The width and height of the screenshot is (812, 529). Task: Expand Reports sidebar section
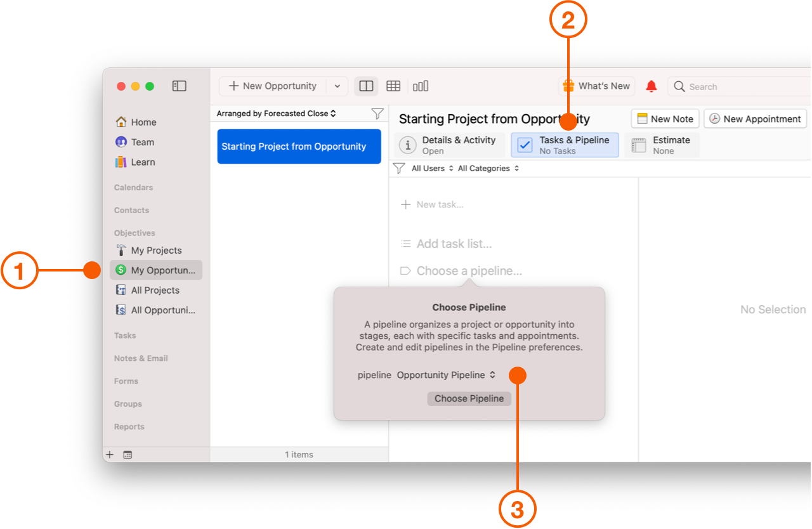coord(129,427)
